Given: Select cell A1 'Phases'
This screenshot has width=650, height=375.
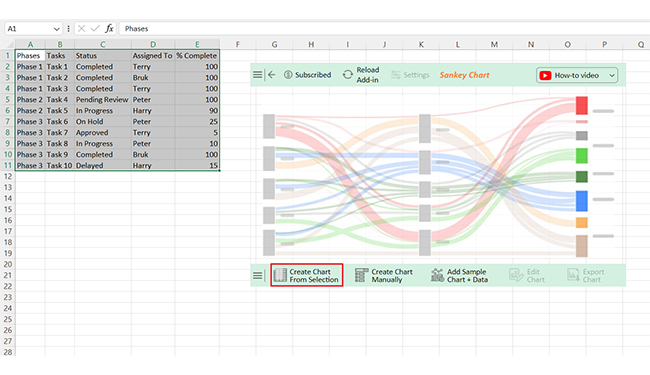Looking at the screenshot, I should click(x=30, y=56).
